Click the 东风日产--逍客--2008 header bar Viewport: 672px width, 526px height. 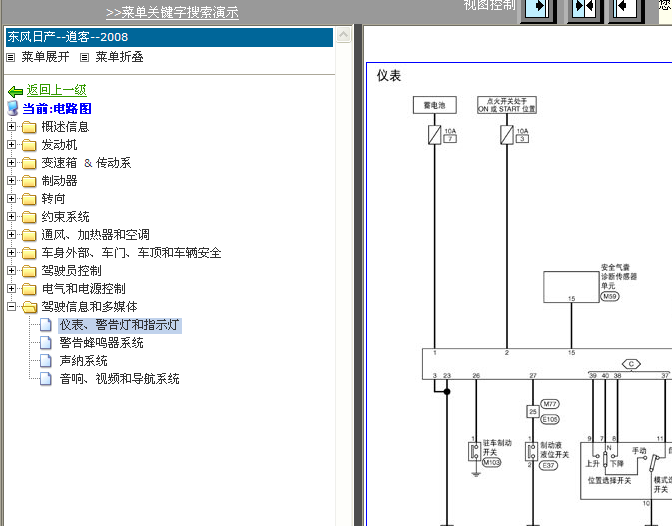tap(169, 37)
